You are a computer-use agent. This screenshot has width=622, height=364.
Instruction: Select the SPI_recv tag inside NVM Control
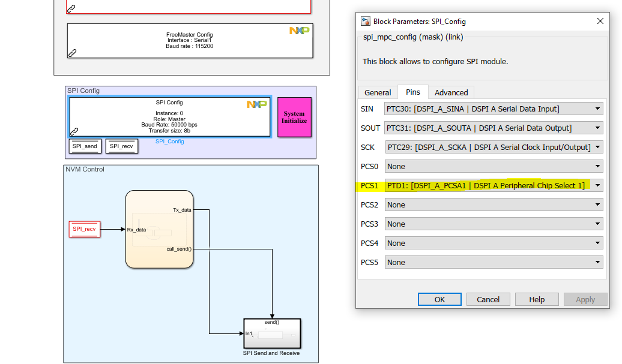[x=84, y=229]
